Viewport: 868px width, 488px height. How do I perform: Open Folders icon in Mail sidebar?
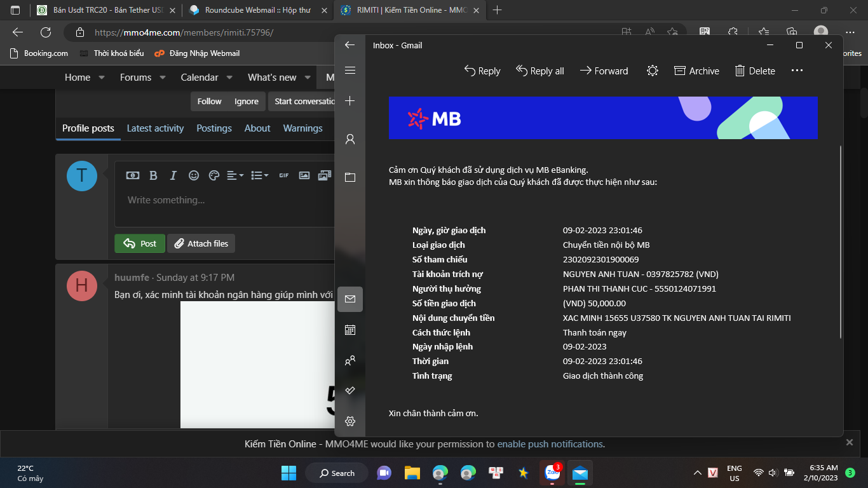[349, 177]
